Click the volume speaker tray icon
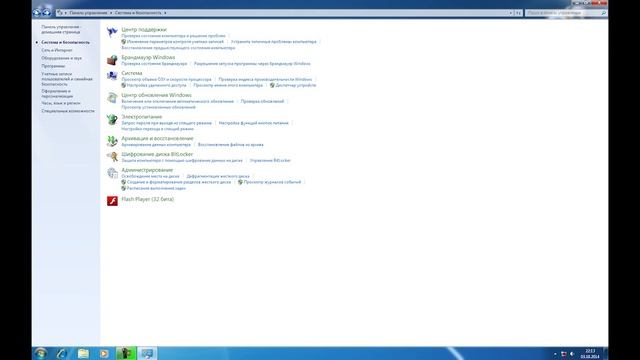This screenshot has width=640, height=360. coord(572,354)
